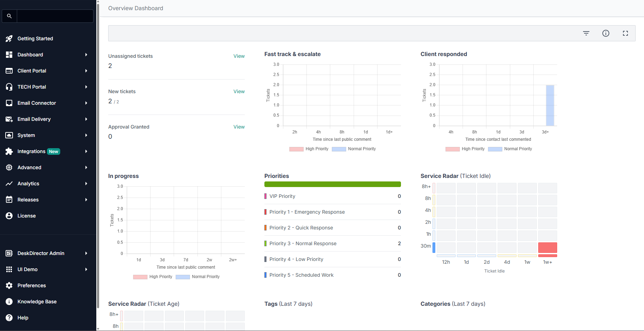This screenshot has width=644, height=331.
Task: Toggle fullscreen mode icon
Action: (x=625, y=33)
